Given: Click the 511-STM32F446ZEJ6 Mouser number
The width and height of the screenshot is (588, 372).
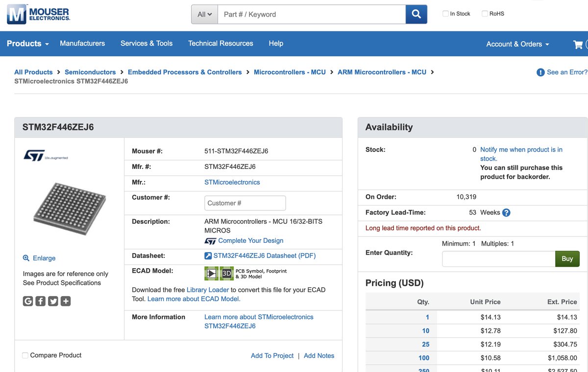Looking at the screenshot, I should [236, 151].
